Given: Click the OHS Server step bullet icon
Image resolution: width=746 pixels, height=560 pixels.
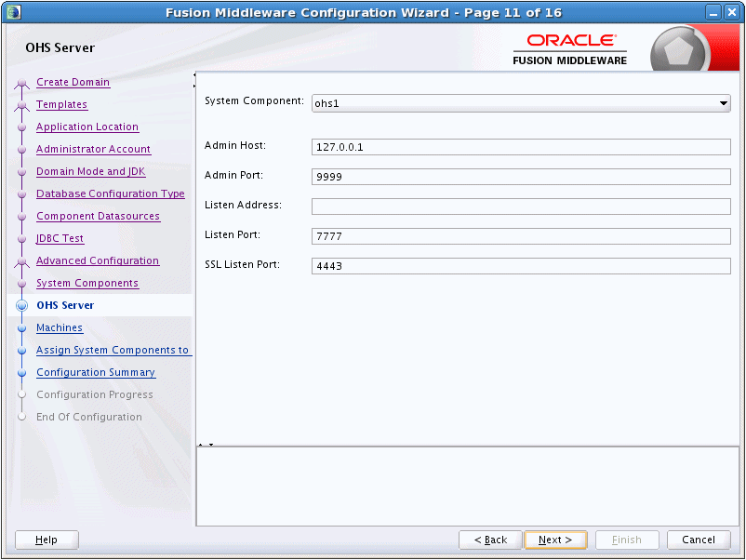Looking at the screenshot, I should click(x=22, y=305).
